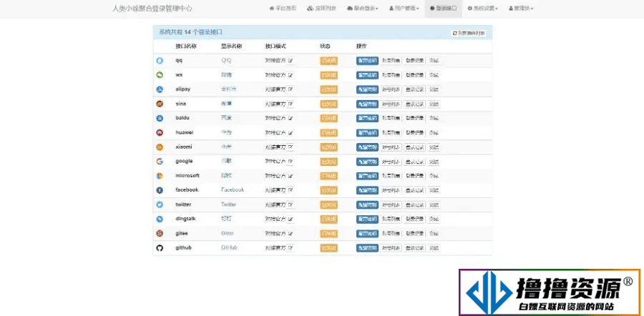The image size is (644, 316).
Task: Edit the 接口模式 of the facebook row
Action: pos(291,190)
